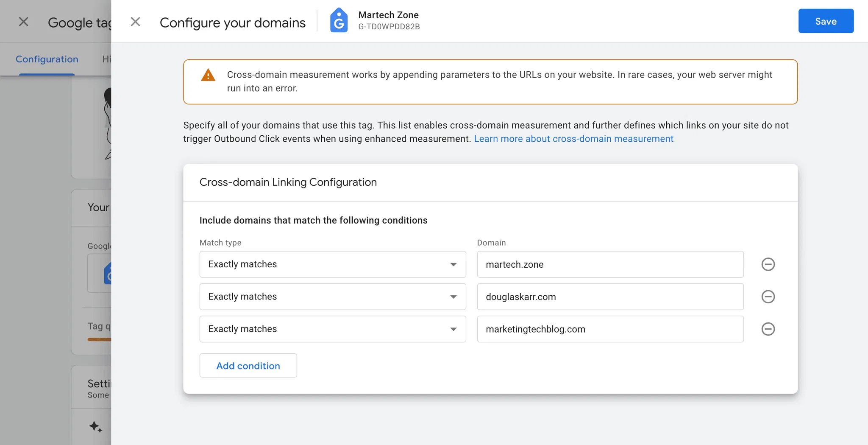Screen dimensions: 868x445
Task: Open match type dropdown for martech.zone
Action: 332,264
